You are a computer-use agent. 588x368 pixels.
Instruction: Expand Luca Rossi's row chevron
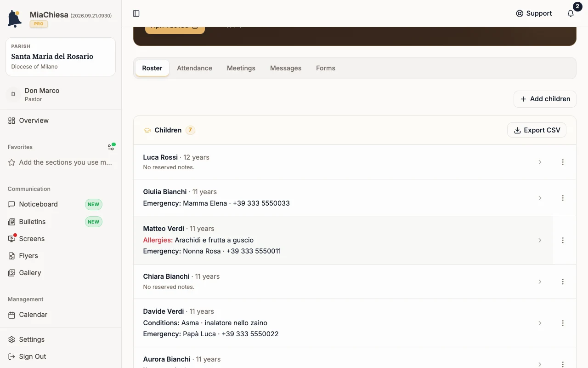coord(540,162)
